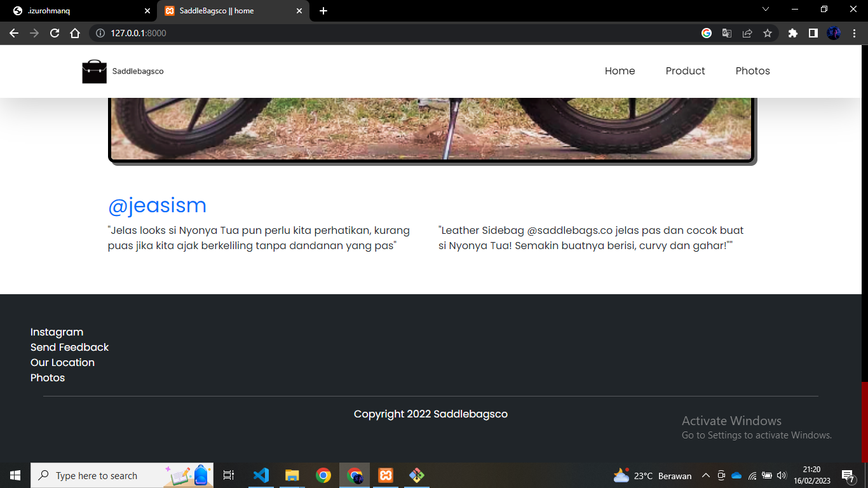
Task: Translate this page icon
Action: tap(727, 33)
